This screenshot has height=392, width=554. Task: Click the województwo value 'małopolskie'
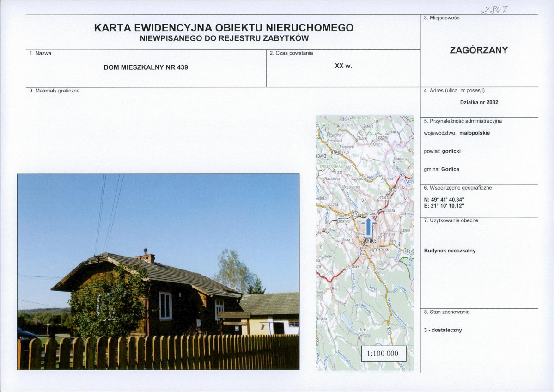coord(475,133)
